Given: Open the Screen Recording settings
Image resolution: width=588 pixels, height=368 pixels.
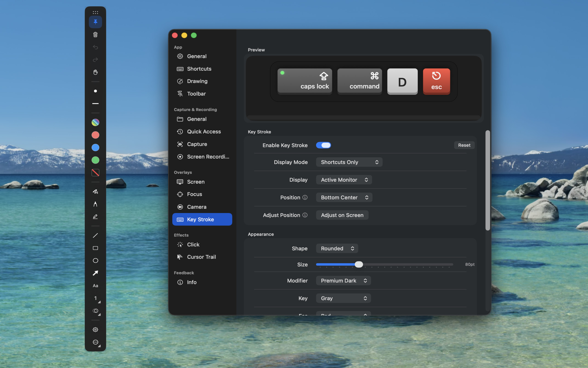Looking at the screenshot, I should point(202,157).
